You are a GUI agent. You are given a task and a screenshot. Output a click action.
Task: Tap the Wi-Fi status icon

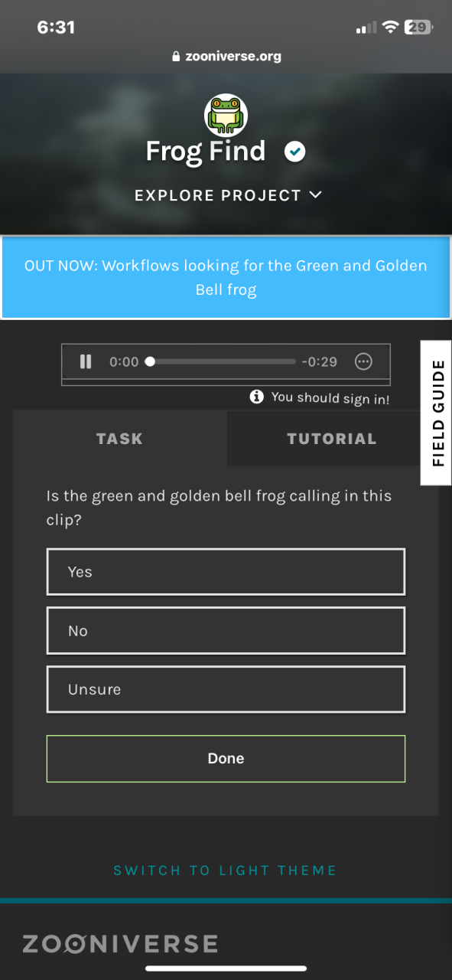391,28
